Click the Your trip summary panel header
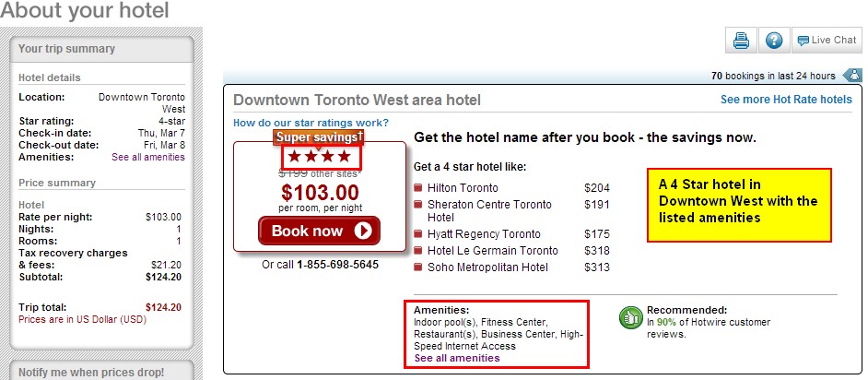The image size is (868, 380). click(x=102, y=49)
